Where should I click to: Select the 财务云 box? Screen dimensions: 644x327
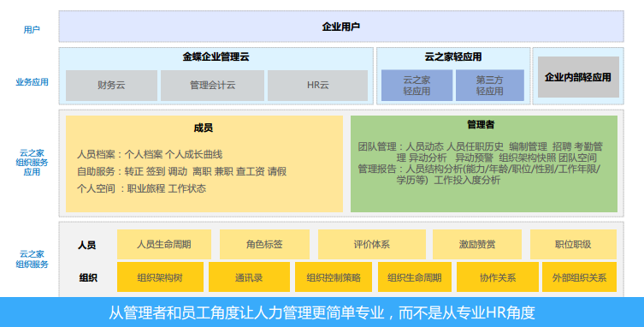pos(111,86)
